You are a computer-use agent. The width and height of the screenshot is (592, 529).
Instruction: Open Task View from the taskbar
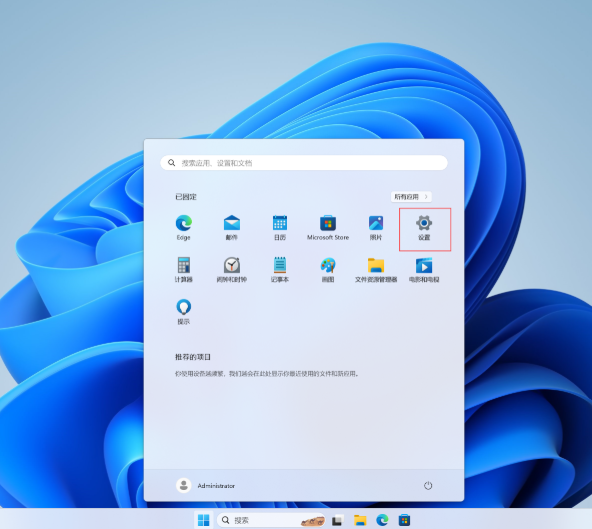338,520
